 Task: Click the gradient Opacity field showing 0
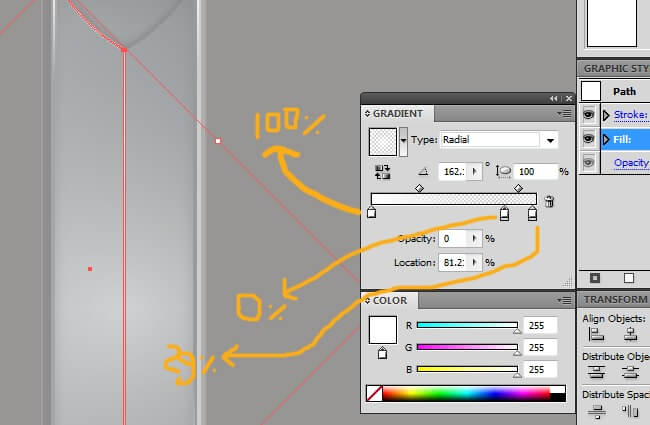pos(454,238)
